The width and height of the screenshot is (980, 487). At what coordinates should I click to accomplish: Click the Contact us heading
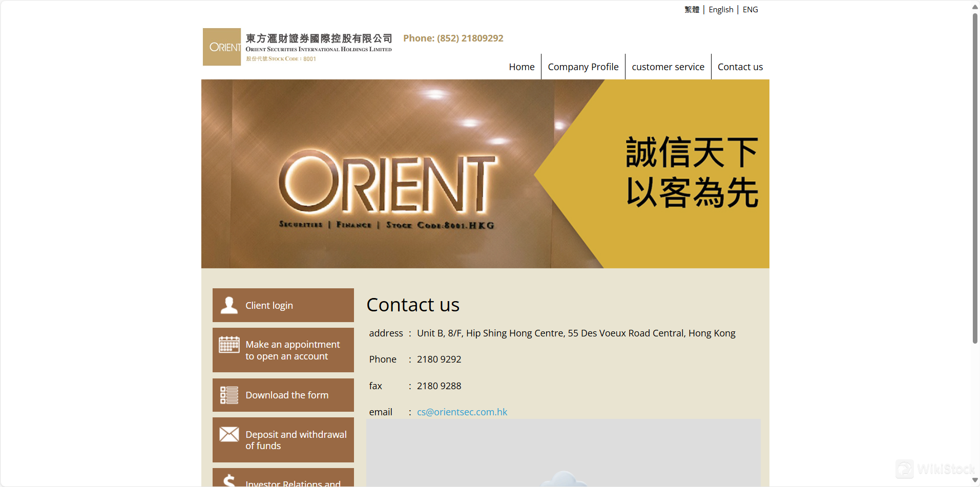[x=413, y=305]
